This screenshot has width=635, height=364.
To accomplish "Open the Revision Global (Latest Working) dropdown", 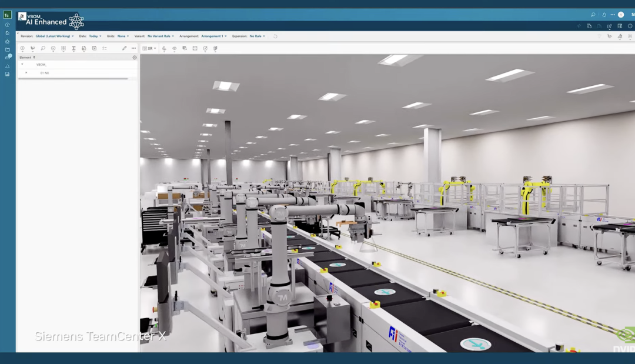I will 54,36.
